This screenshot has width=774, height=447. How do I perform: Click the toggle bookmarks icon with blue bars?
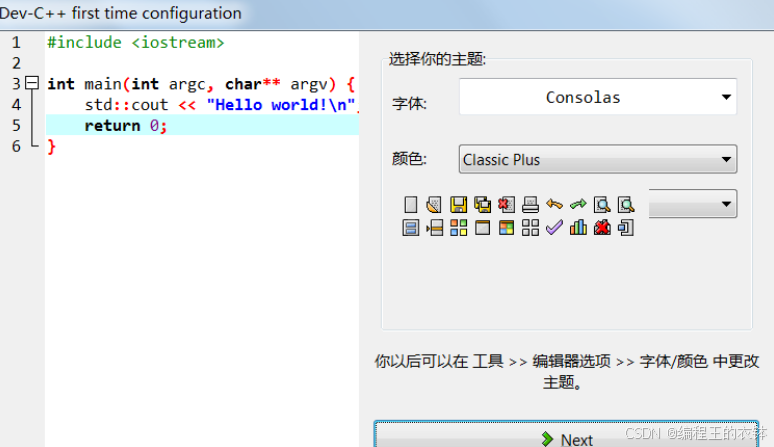tap(410, 228)
